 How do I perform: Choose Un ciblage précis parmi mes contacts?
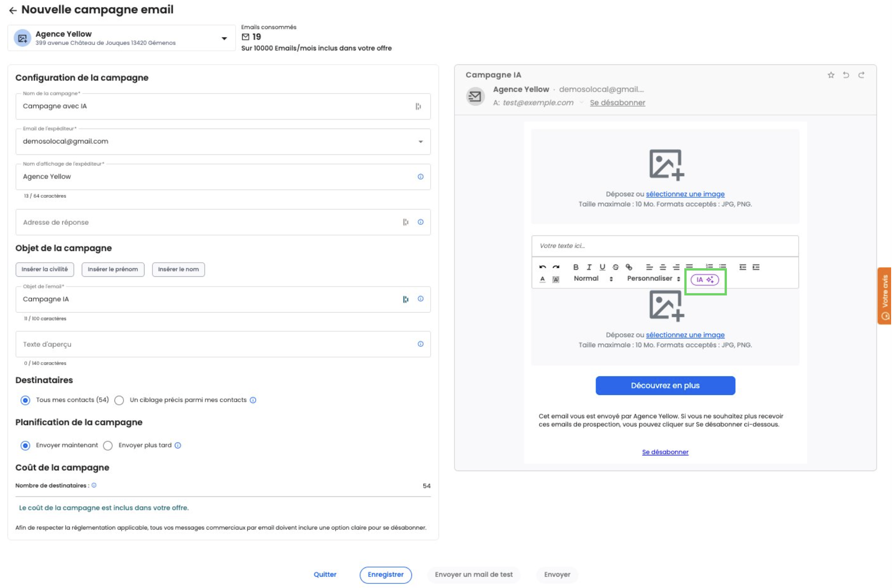point(119,401)
